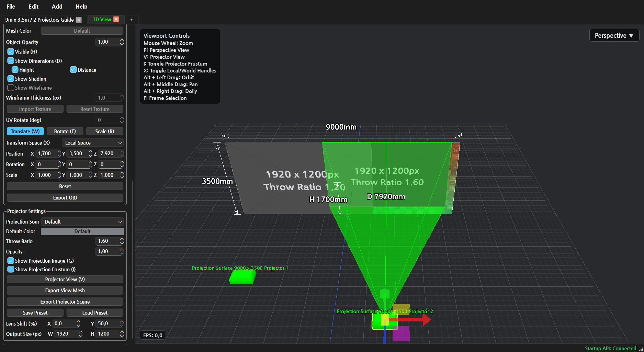Click the Startup API: Connected status

point(611,348)
